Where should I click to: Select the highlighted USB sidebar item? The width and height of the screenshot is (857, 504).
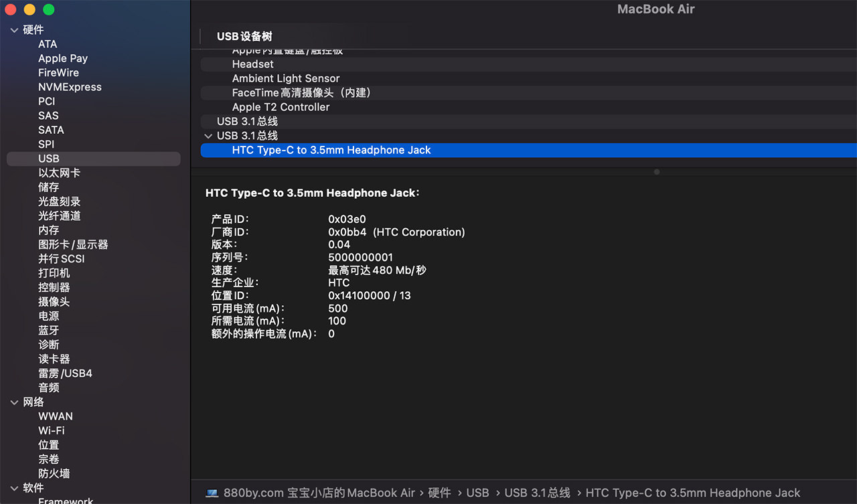coord(94,159)
